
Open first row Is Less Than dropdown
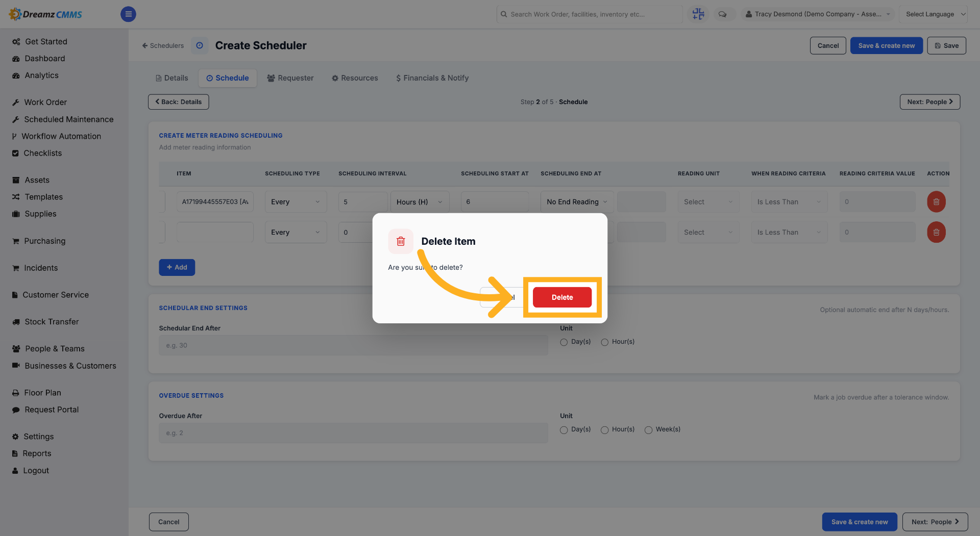pyautogui.click(x=789, y=201)
